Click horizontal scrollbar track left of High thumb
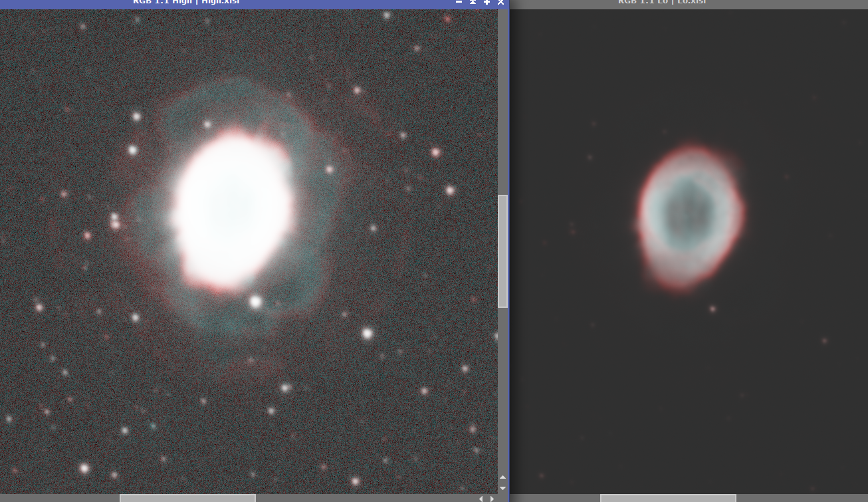868x502 pixels. [x=60, y=498]
